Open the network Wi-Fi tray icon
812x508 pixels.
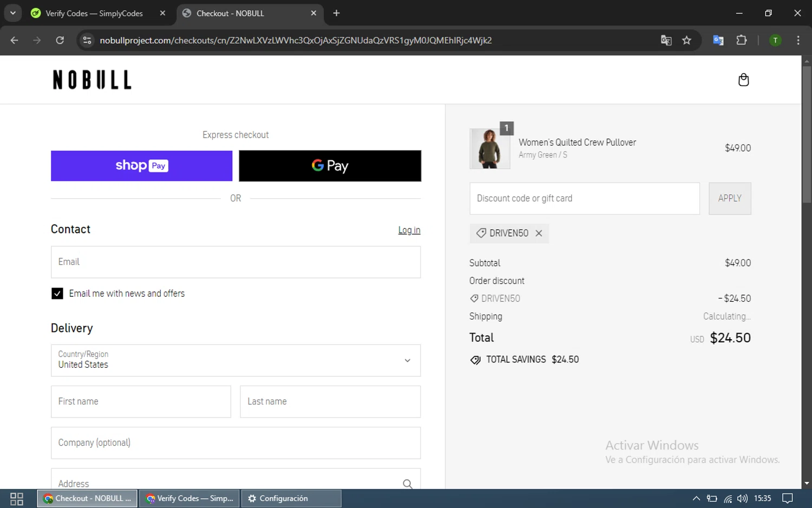(728, 499)
